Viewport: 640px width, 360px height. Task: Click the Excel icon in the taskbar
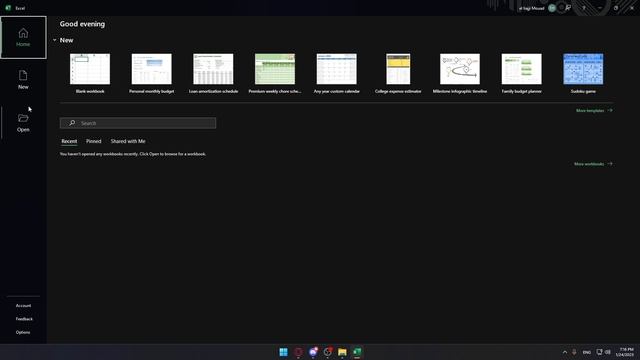[x=357, y=352]
